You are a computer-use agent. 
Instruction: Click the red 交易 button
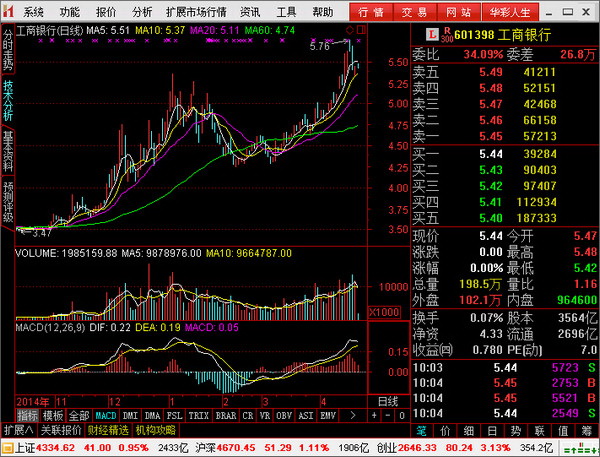414,12
